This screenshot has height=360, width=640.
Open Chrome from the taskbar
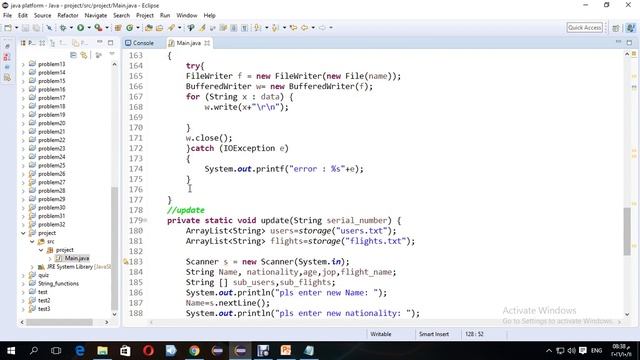tap(194, 351)
